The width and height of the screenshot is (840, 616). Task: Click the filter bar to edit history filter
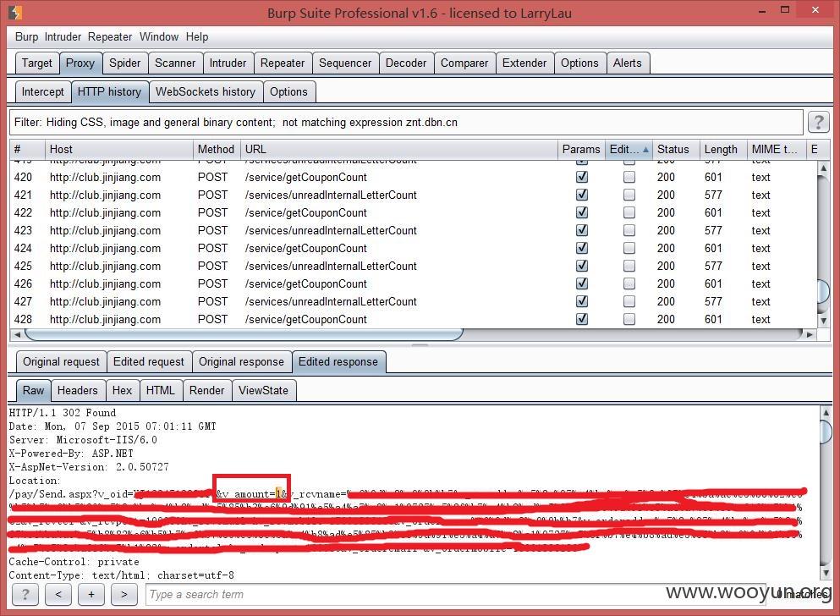tap(406, 123)
